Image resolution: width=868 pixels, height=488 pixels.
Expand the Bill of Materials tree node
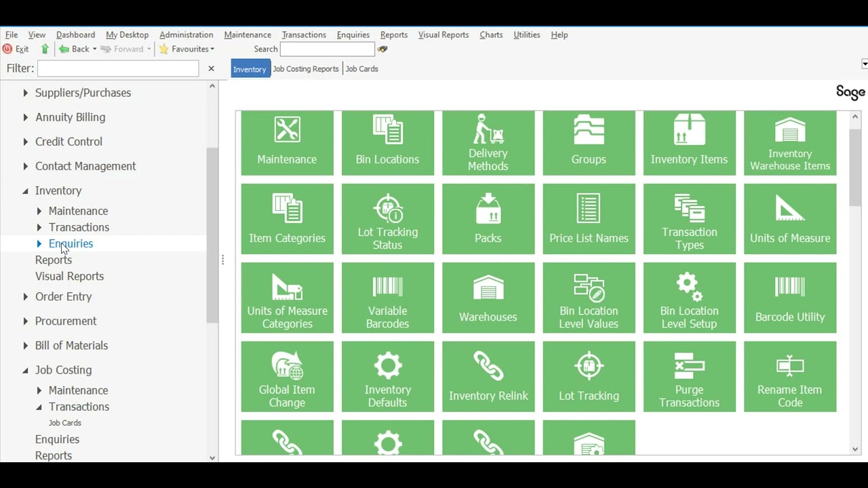(x=25, y=346)
